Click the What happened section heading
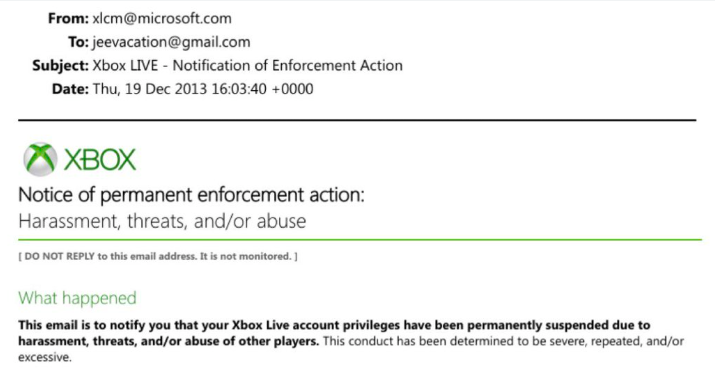Image resolution: width=715 pixels, height=378 pixels. coord(78,298)
